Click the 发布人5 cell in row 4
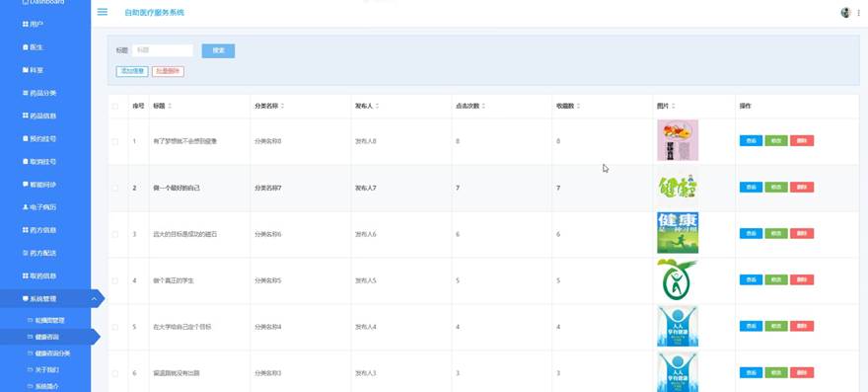This screenshot has height=392, width=868. pos(366,281)
